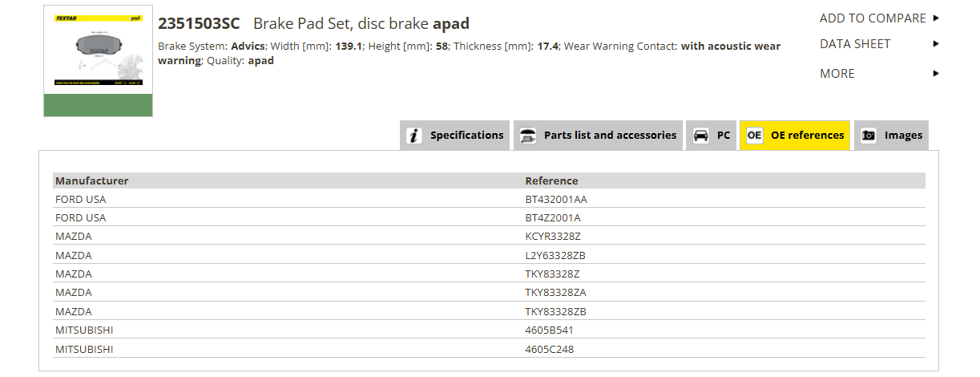The image size is (980, 377).
Task: Expand the ADD TO COMPARE arrow
Action: (x=936, y=18)
